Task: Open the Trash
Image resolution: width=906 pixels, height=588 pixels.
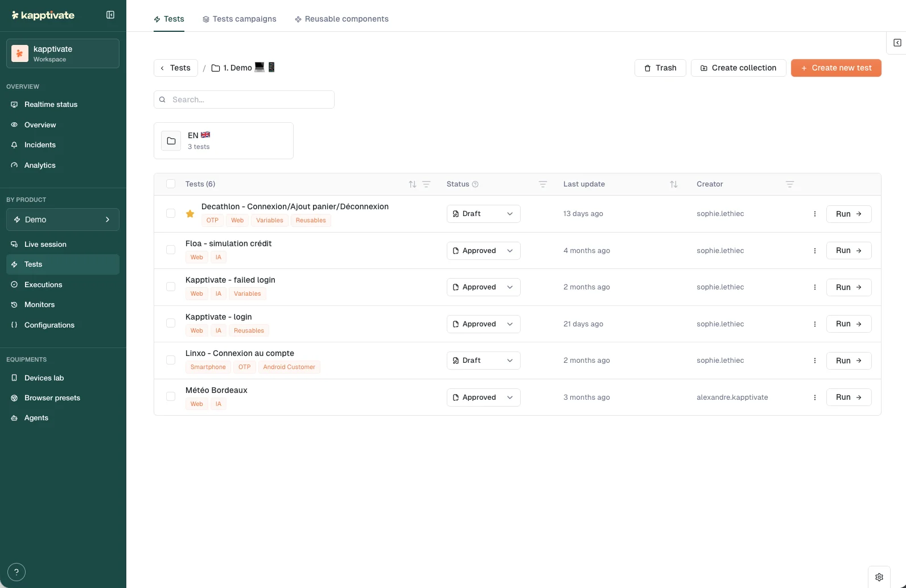Action: [x=660, y=68]
